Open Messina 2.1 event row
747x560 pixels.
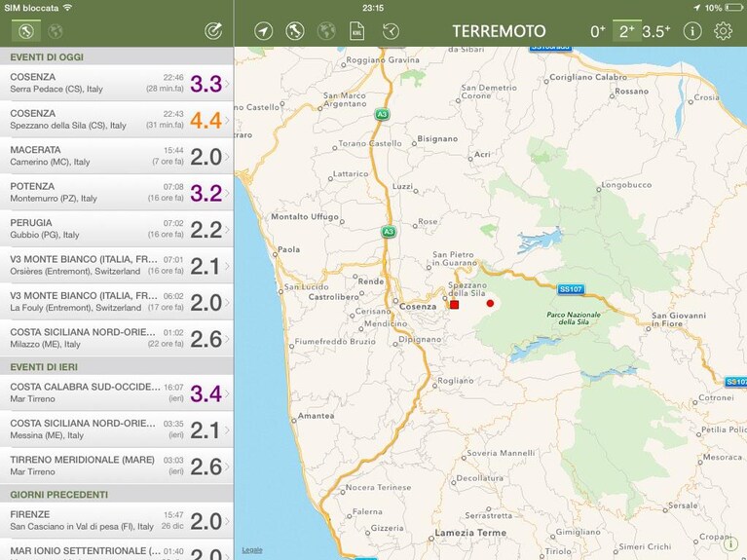pyautogui.click(x=117, y=429)
